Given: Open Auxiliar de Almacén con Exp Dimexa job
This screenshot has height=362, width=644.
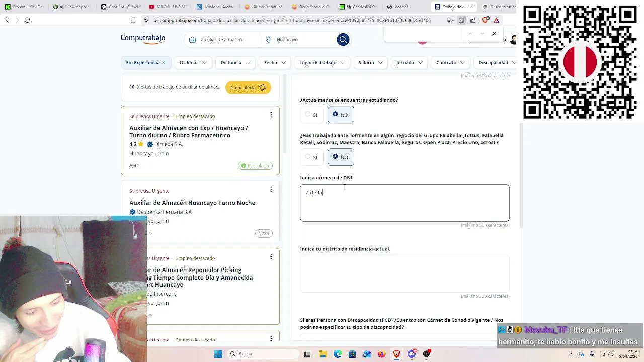Looking at the screenshot, I should click(189, 131).
